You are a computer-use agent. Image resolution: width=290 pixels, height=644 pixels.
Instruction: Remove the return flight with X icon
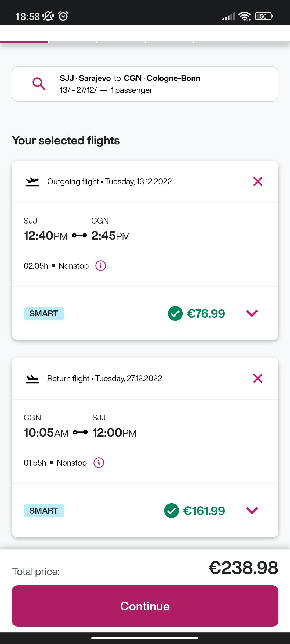(x=258, y=379)
